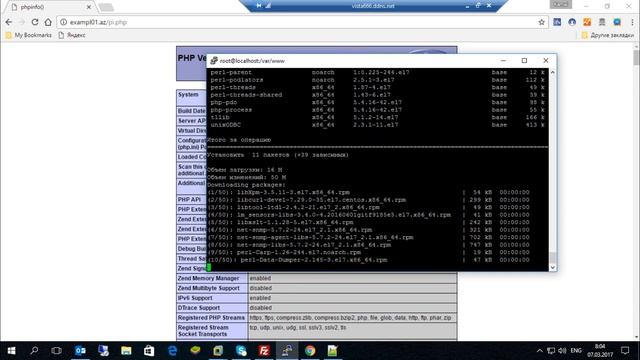Image resolution: width=640 pixels, height=360 pixels.
Task: Click the orange extension icon in Chrome toolbar
Action: (587, 22)
